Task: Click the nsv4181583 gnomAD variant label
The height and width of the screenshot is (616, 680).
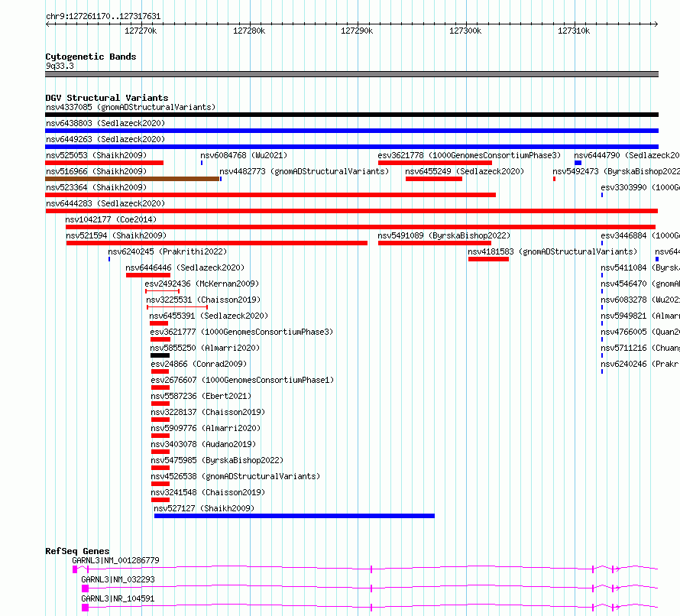Action: coord(552,251)
